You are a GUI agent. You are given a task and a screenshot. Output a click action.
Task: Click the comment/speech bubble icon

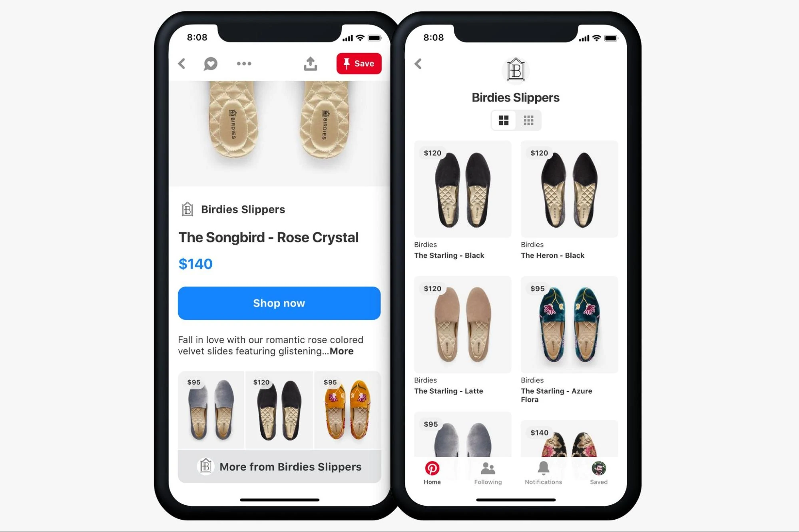(x=211, y=63)
